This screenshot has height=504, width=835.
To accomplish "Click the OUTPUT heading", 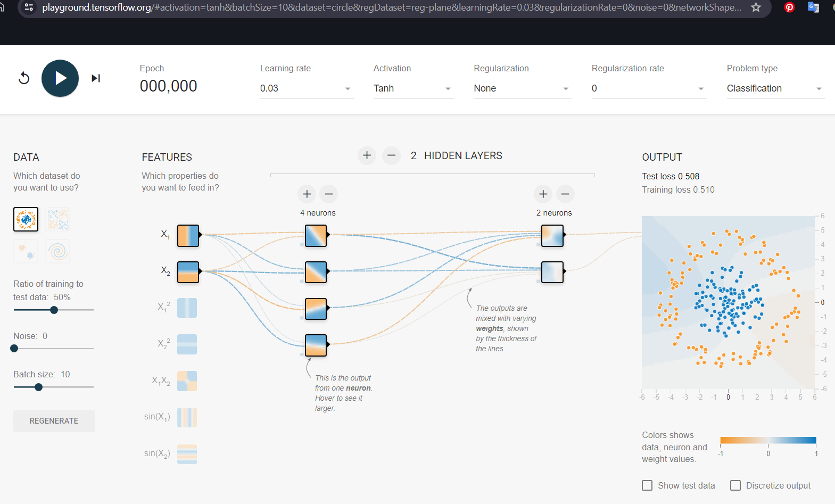I will click(662, 157).
